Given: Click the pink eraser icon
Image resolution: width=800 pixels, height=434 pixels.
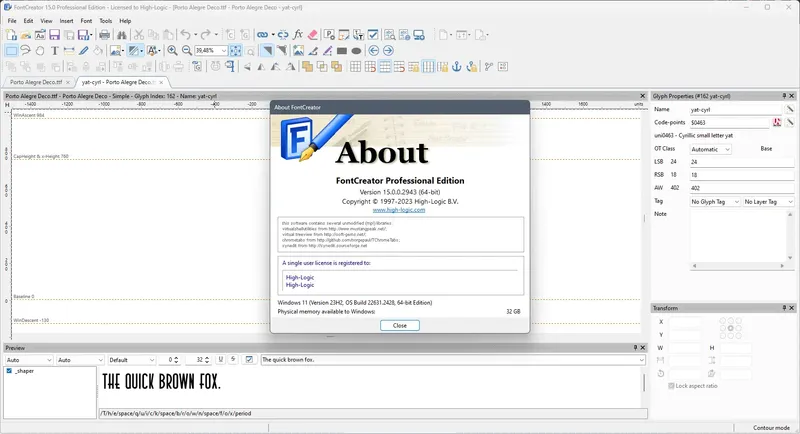Looking at the screenshot, I should [x=313, y=35].
